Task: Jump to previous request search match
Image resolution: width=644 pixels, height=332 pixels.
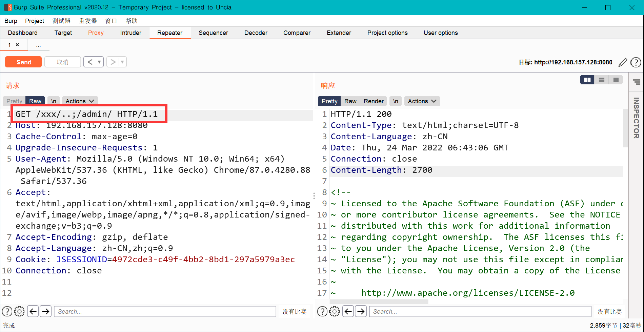Action: [x=33, y=311]
